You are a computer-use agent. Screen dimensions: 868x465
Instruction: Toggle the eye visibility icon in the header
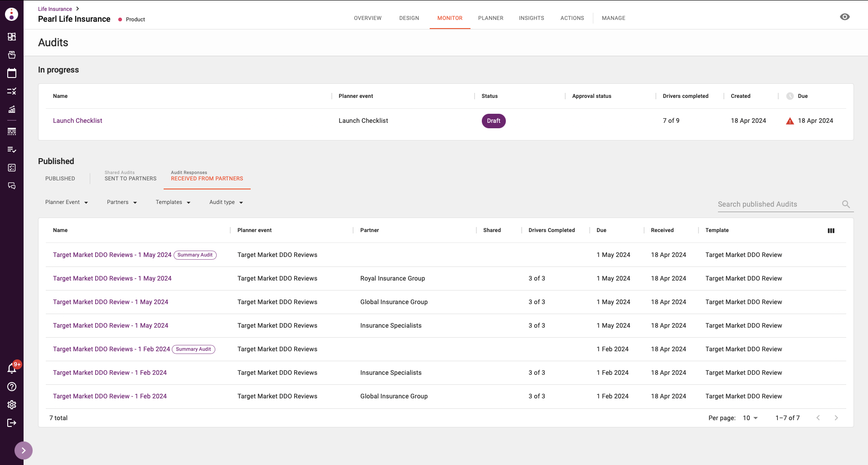pyautogui.click(x=844, y=17)
